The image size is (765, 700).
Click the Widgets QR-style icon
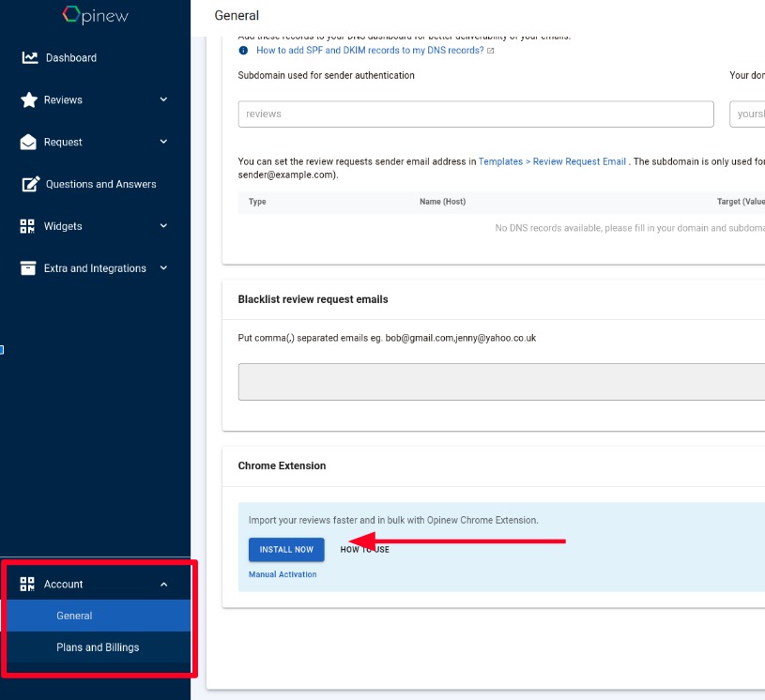[27, 226]
